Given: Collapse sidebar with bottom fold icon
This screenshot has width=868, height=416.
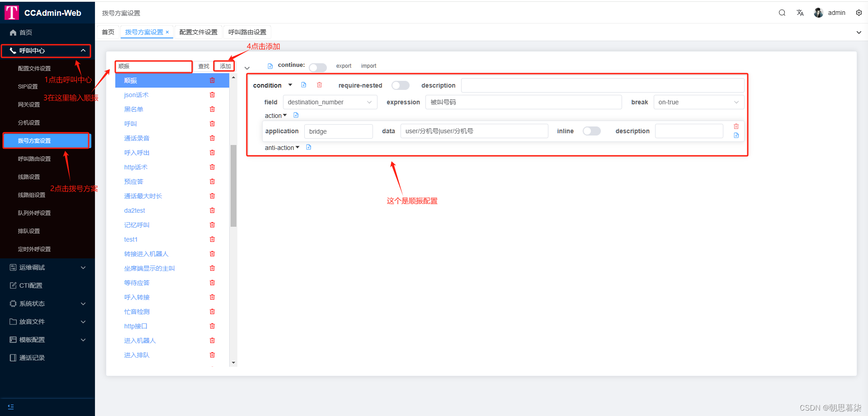Looking at the screenshot, I should [x=11, y=407].
